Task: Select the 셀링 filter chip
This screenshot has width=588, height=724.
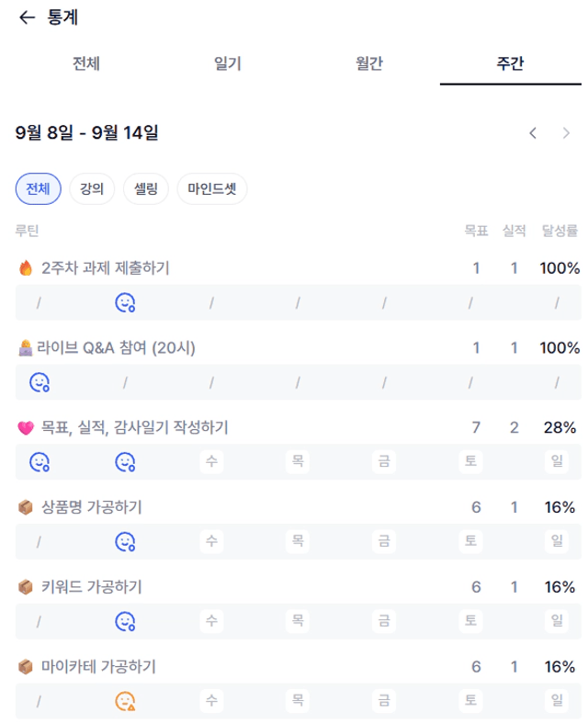Action: tap(145, 189)
